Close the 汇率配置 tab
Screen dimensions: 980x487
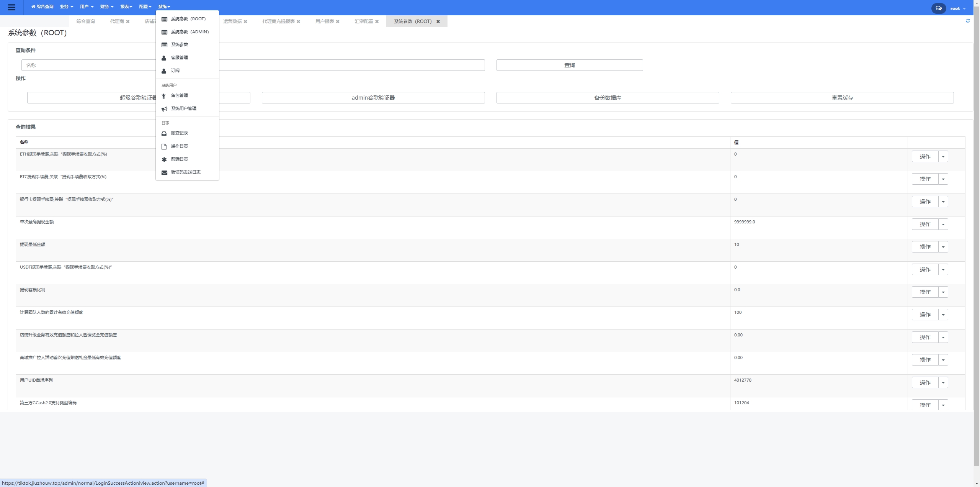[377, 21]
